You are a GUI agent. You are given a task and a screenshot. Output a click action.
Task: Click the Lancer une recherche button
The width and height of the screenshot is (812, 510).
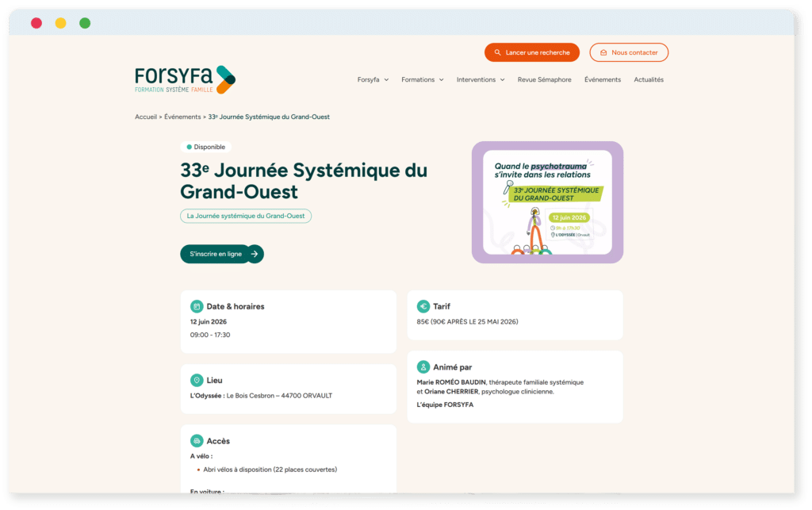click(532, 53)
